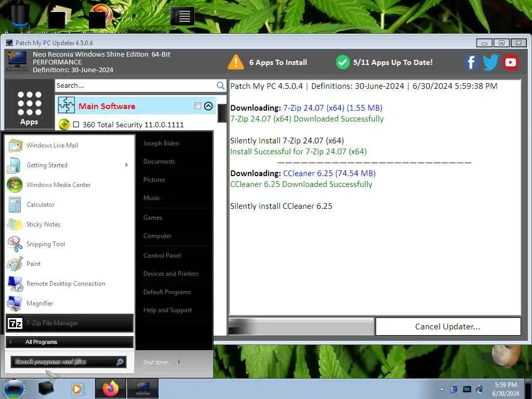This screenshot has height=399, width=532.
Task: Click the search magnifier icon
Action: pyautogui.click(x=220, y=86)
